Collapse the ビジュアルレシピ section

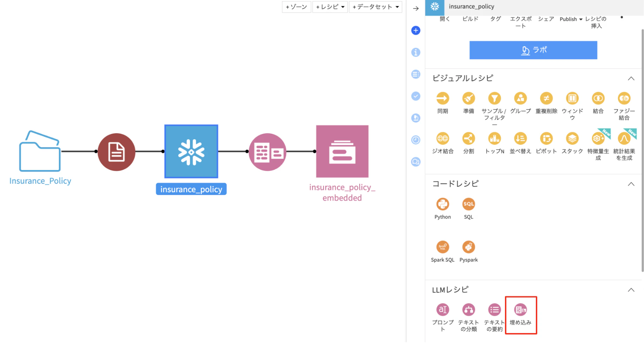pos(631,78)
